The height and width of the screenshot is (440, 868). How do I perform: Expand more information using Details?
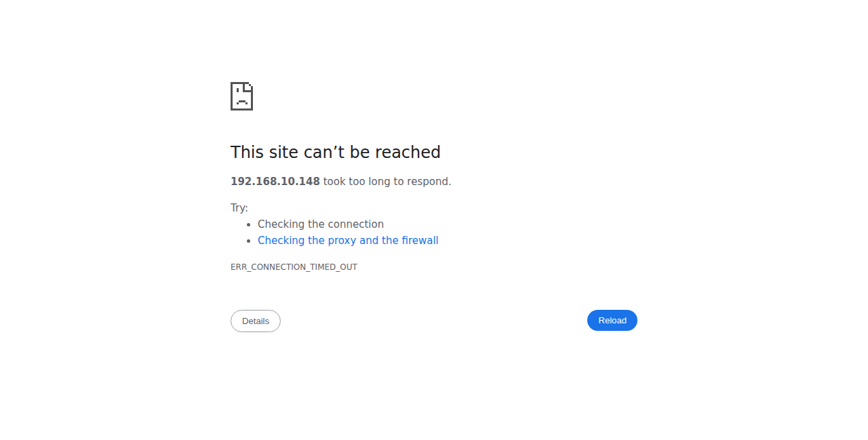256,321
